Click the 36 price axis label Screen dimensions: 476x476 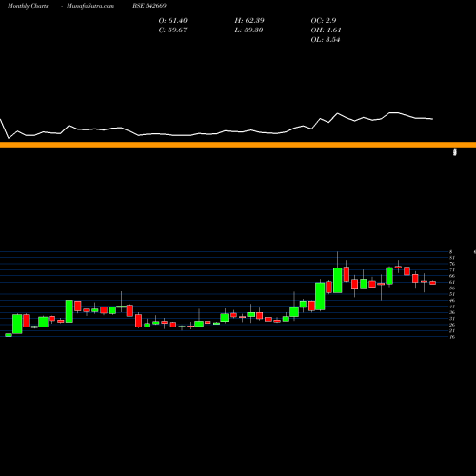(x=452, y=312)
